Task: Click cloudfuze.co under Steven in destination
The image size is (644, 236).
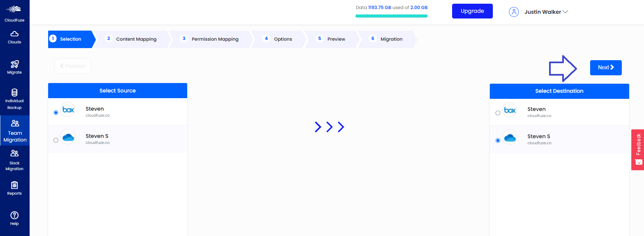Action: 539,116
